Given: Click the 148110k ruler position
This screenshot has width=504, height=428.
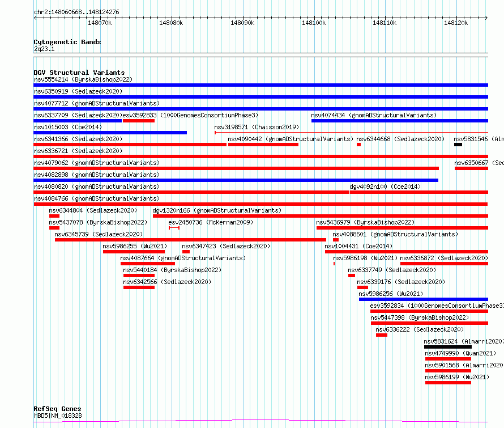Looking at the screenshot, I should (x=385, y=23).
